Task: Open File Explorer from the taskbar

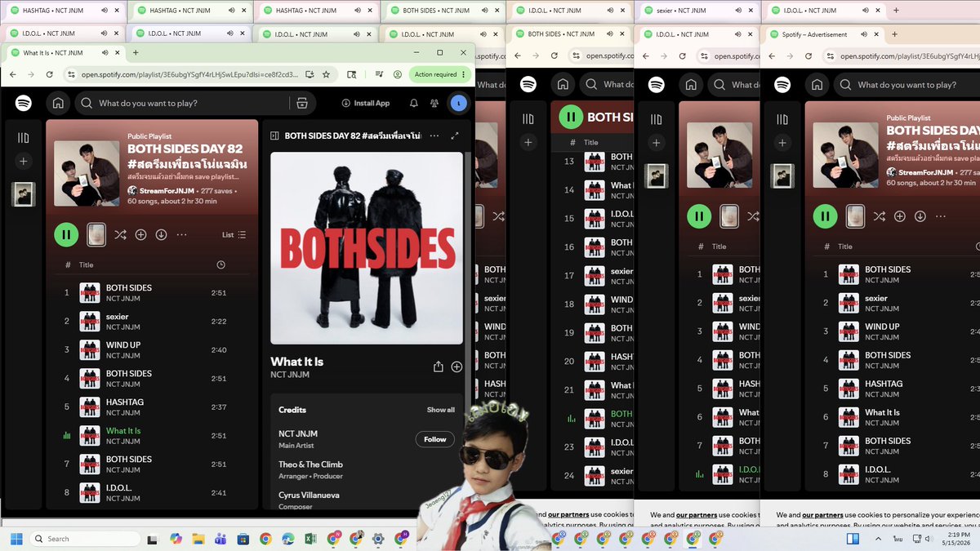Action: tap(198, 539)
